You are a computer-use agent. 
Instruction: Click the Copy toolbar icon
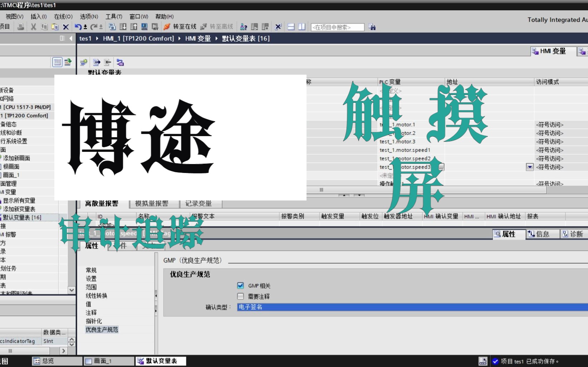(44, 27)
